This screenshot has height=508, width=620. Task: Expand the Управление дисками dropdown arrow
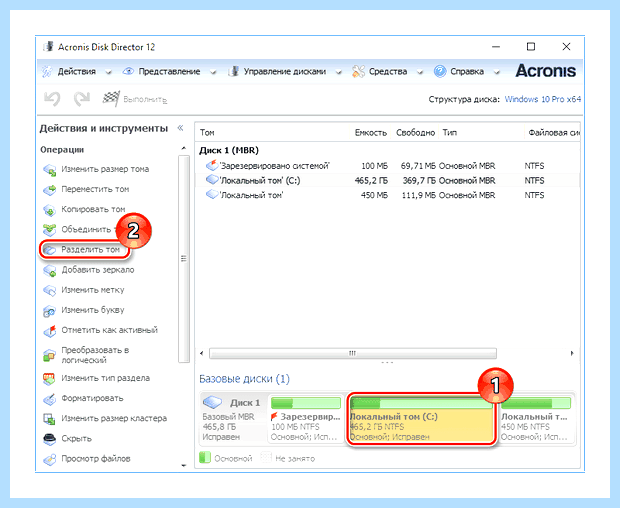click(338, 72)
